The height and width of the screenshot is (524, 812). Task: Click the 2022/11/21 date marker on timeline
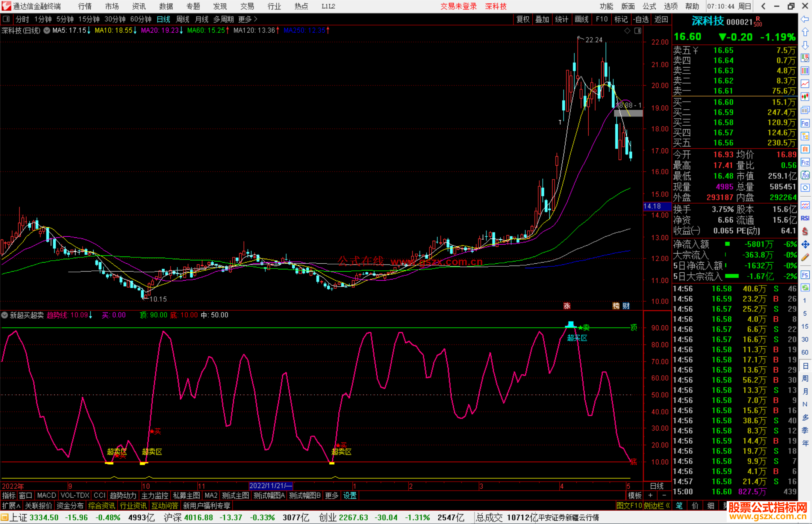pos(270,486)
